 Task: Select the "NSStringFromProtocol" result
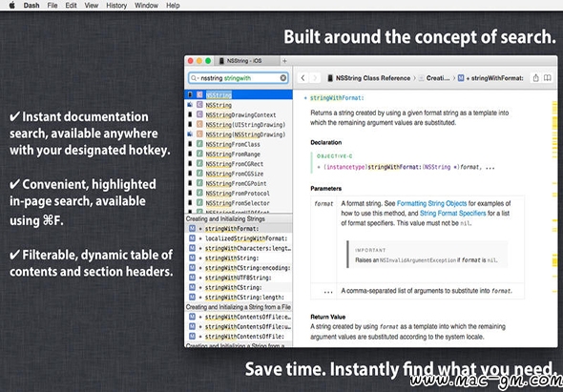(x=239, y=193)
